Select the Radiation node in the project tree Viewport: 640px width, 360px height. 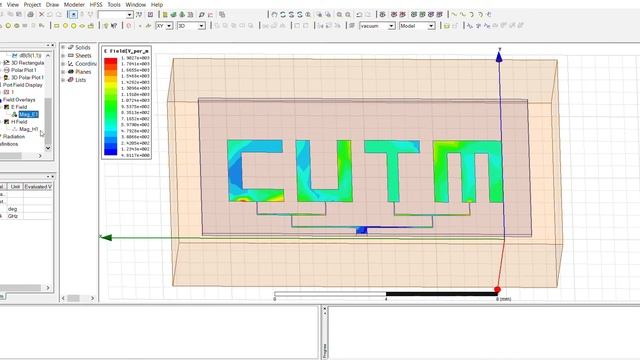pos(14,136)
